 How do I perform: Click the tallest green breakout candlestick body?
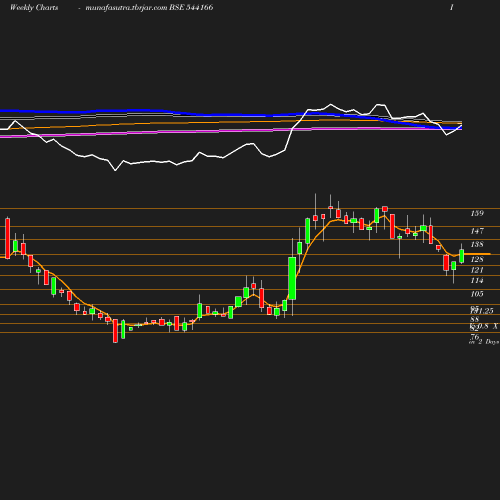click(292, 278)
